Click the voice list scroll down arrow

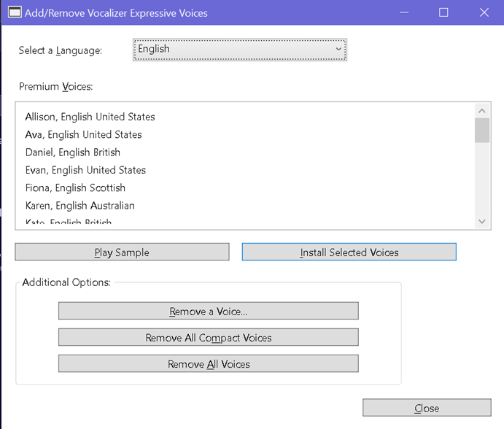pos(482,221)
